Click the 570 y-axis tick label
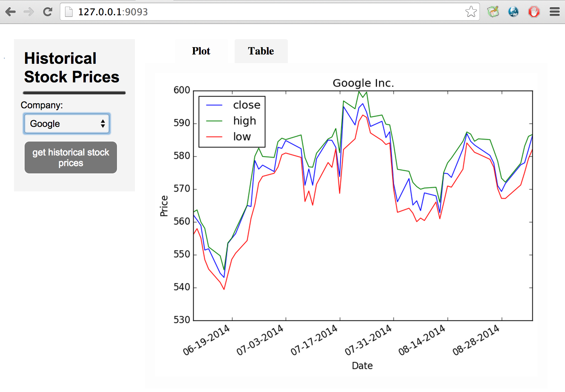This screenshot has width=565, height=392. pyautogui.click(x=182, y=189)
